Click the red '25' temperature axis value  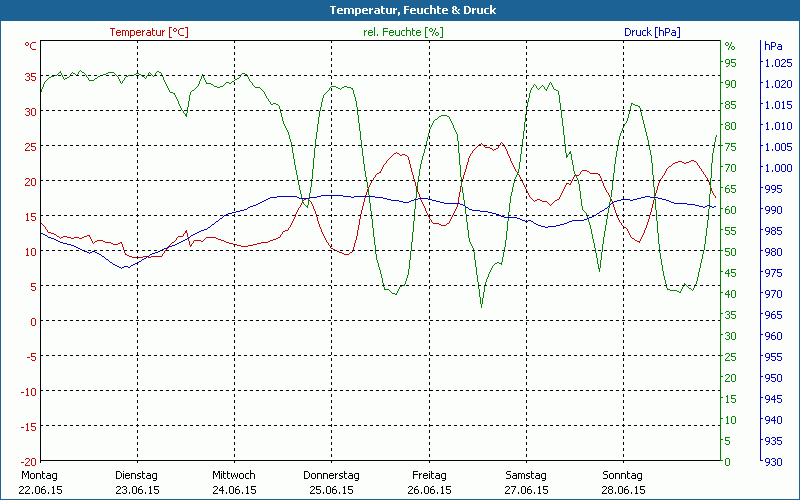(31, 147)
